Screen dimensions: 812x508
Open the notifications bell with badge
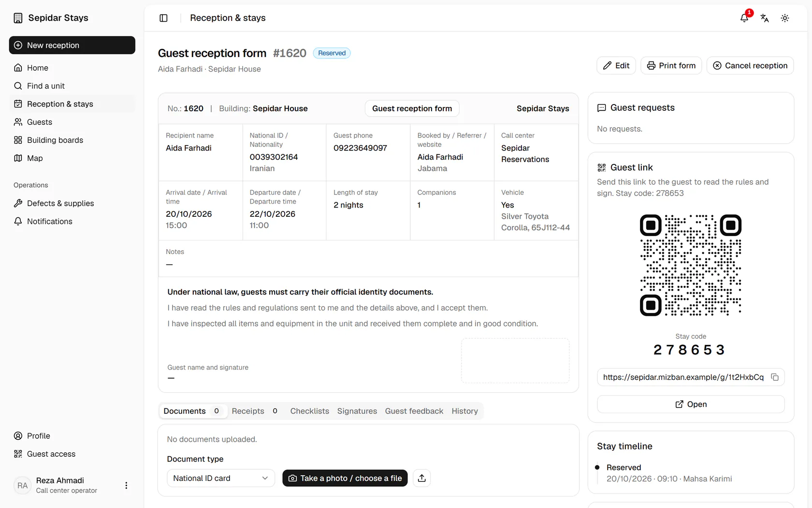click(744, 18)
